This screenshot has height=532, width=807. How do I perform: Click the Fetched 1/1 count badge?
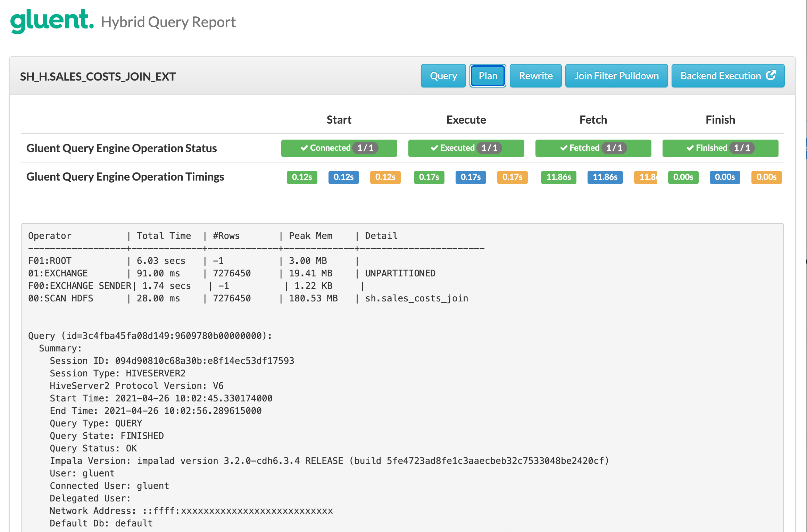[x=614, y=148]
